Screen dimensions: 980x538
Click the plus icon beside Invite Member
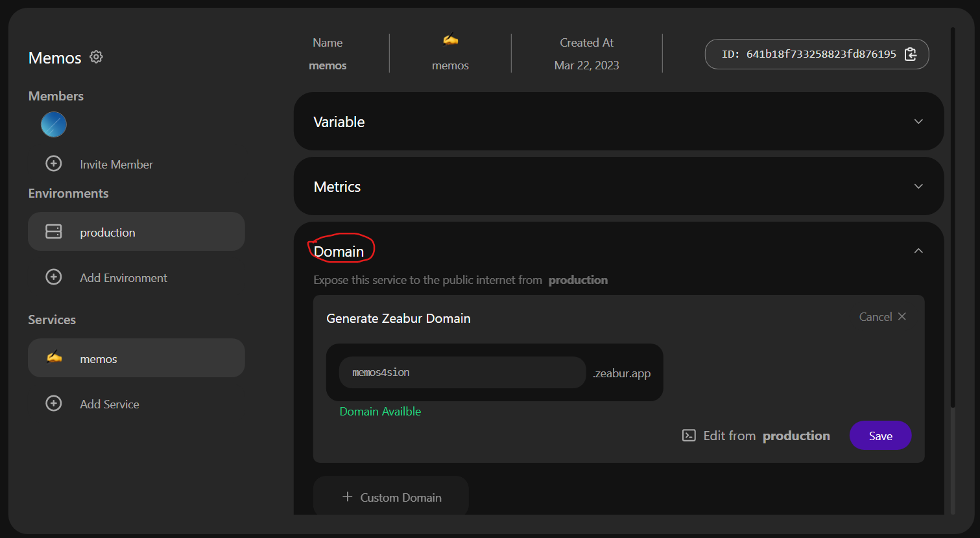(x=54, y=164)
